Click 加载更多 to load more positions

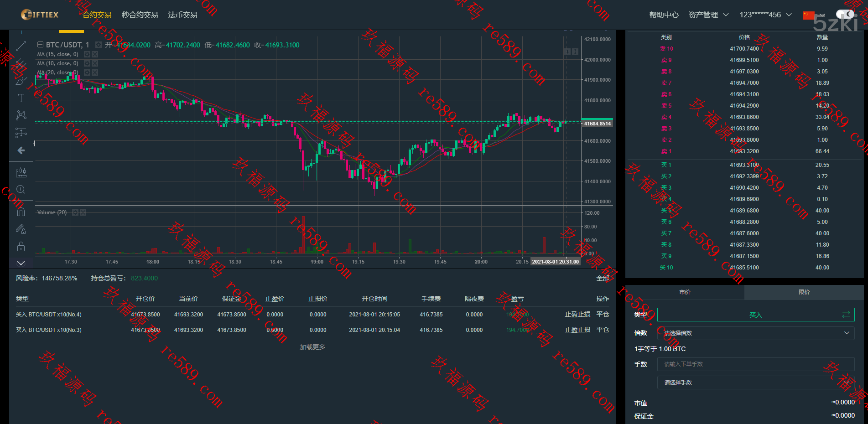coord(312,347)
